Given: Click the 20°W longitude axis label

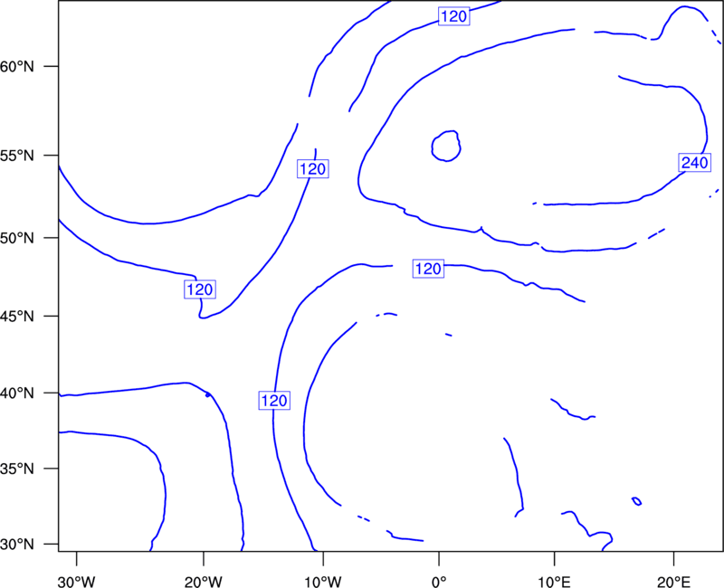Looking at the screenshot, I should pos(204,582).
